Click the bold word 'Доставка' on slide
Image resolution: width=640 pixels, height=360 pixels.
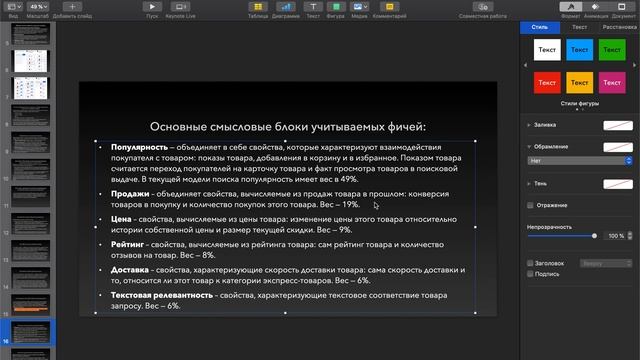coord(129,270)
